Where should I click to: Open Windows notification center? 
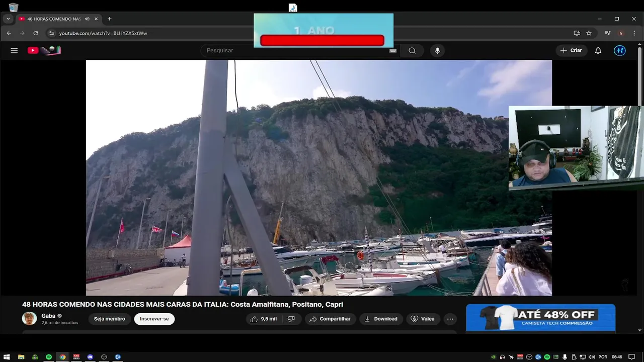(x=632, y=357)
